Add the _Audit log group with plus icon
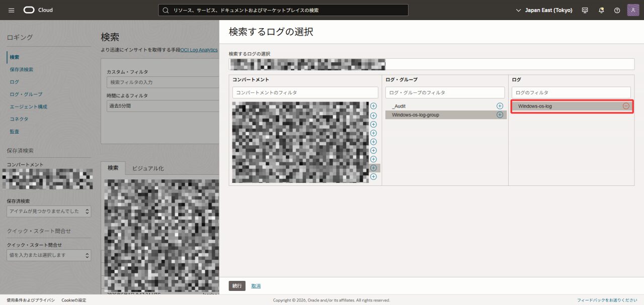 pos(500,106)
